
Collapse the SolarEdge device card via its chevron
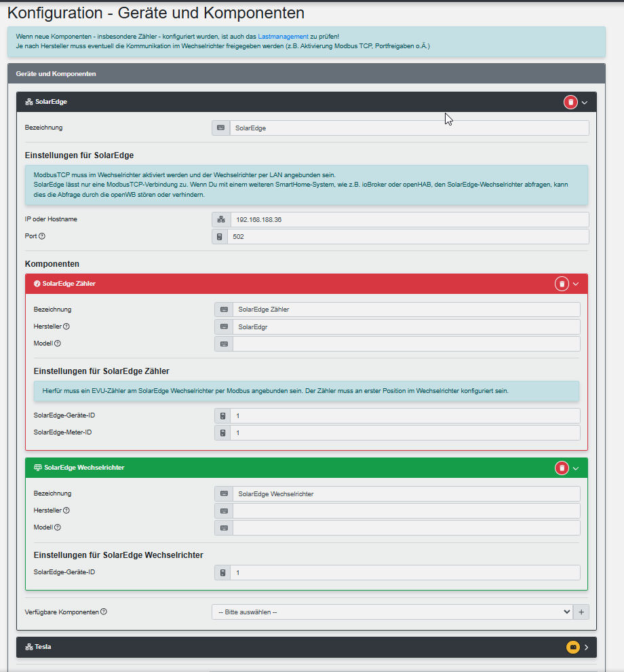point(585,102)
